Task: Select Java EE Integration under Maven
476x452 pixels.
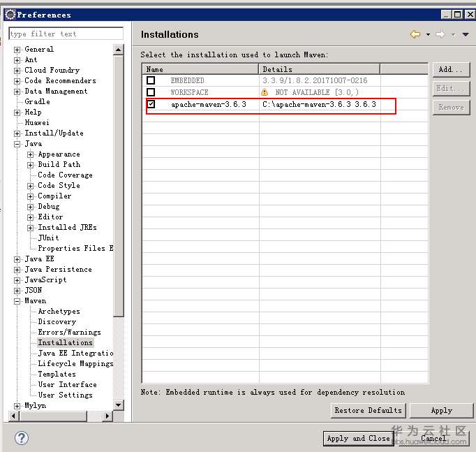Action: pos(75,353)
